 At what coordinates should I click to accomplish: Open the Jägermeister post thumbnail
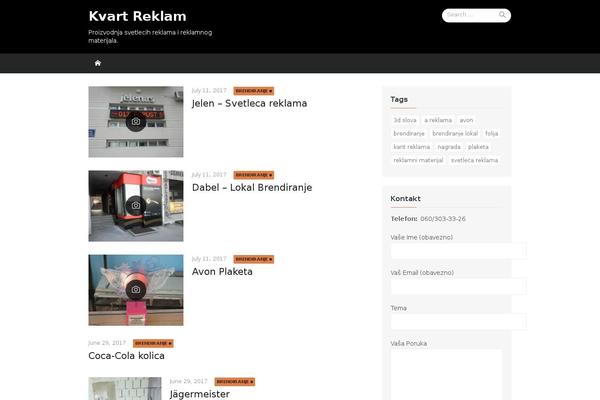point(125,389)
